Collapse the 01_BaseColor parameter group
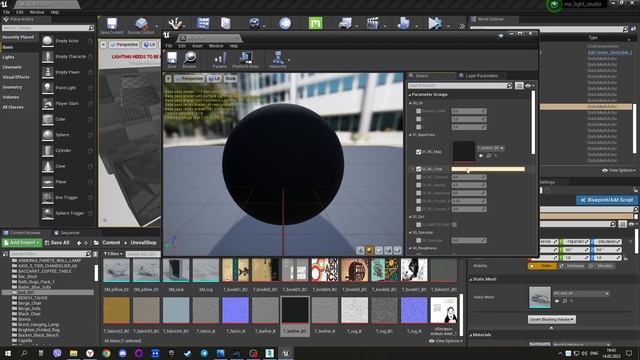Image resolution: width=640 pixels, height=360 pixels. tap(411, 135)
